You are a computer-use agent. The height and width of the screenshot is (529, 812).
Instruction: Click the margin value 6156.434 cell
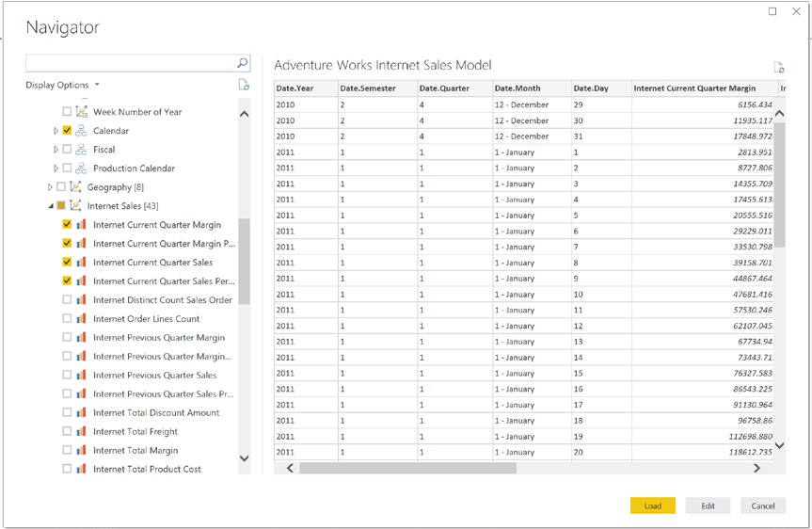click(702, 104)
